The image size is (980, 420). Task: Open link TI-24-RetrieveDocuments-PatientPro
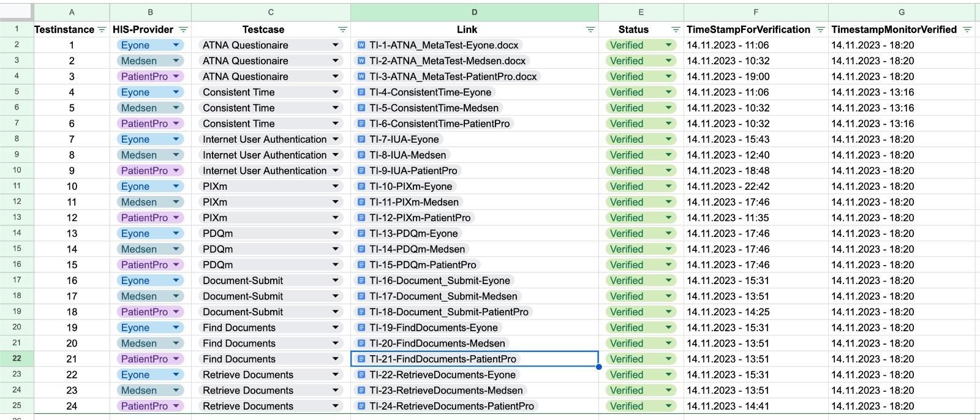coord(451,406)
